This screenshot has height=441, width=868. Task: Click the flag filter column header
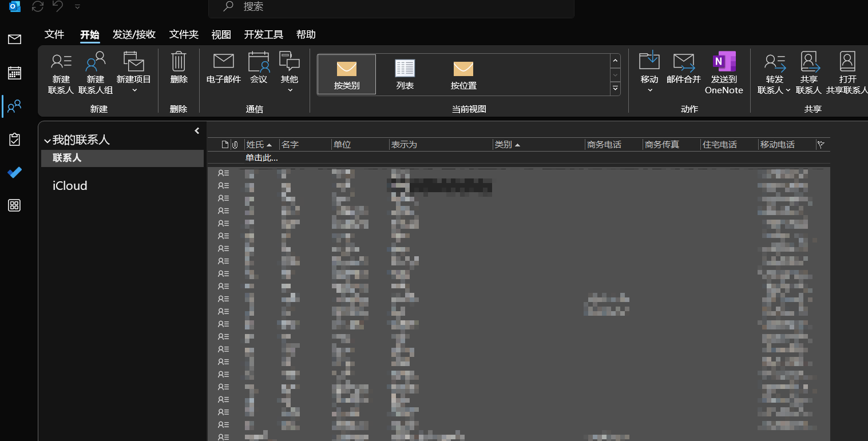(822, 145)
